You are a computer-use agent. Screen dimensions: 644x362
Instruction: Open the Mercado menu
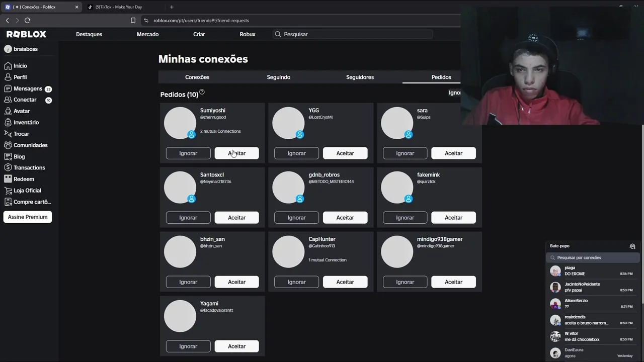147,34
